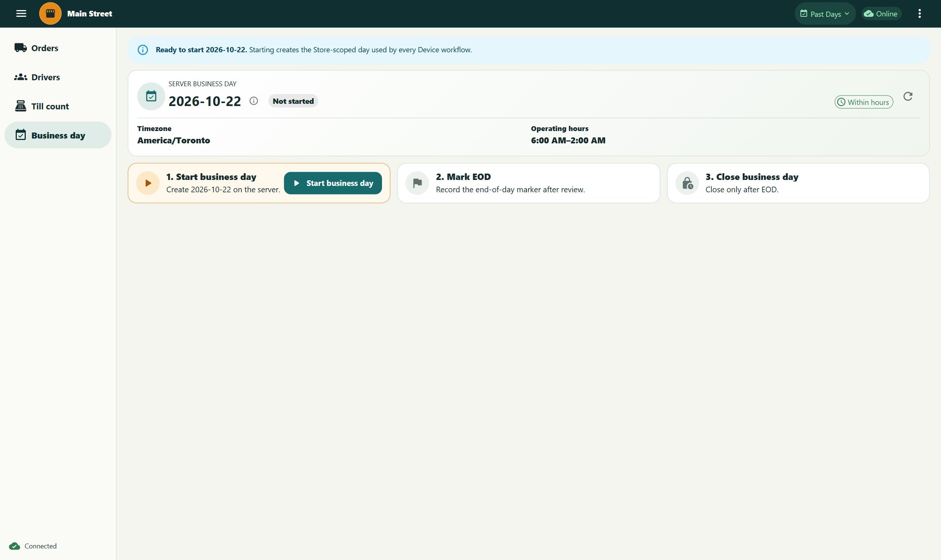This screenshot has width=941, height=560.
Task: Click the 'Close only after EOD.' description
Action: coord(742,189)
